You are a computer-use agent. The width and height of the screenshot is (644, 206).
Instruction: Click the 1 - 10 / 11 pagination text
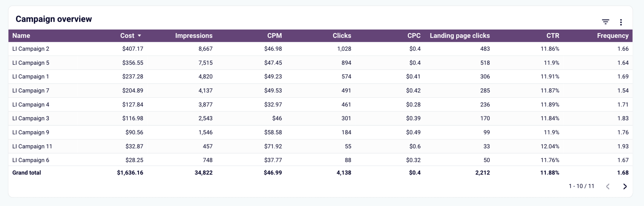click(581, 186)
